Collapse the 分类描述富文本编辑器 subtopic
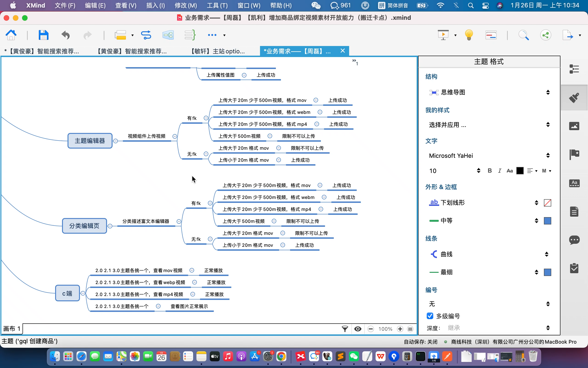 [179, 221]
